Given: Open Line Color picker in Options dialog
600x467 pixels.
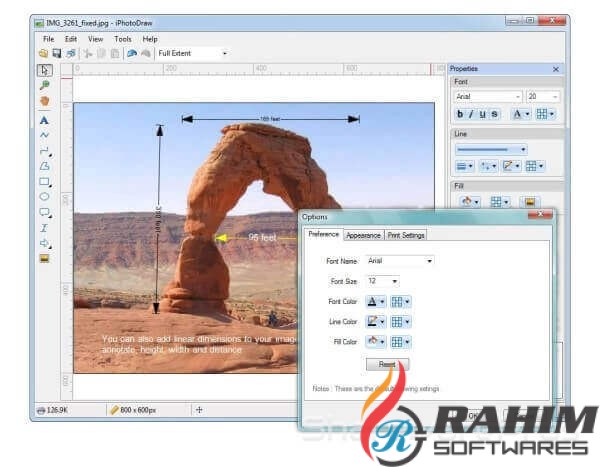Looking at the screenshot, I should pyautogui.click(x=375, y=322).
